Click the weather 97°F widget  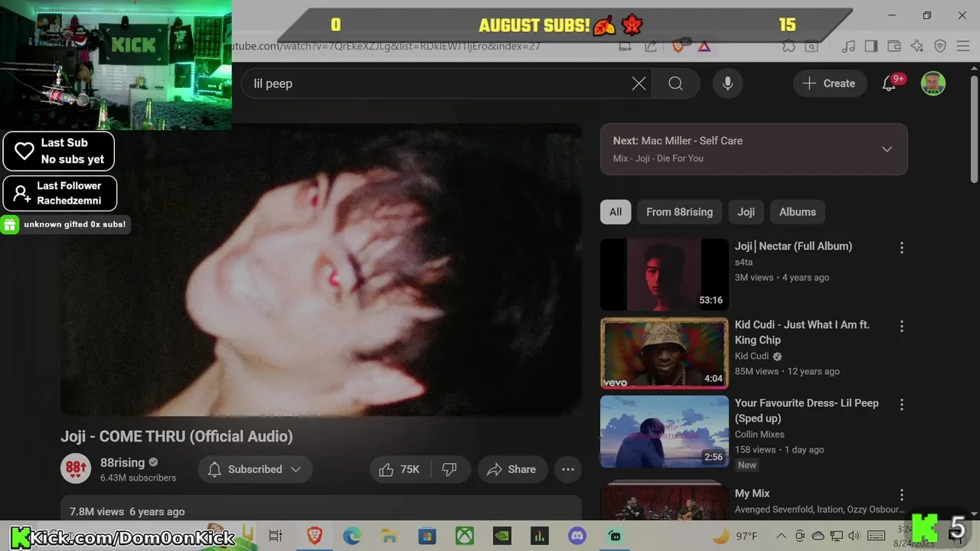(735, 536)
